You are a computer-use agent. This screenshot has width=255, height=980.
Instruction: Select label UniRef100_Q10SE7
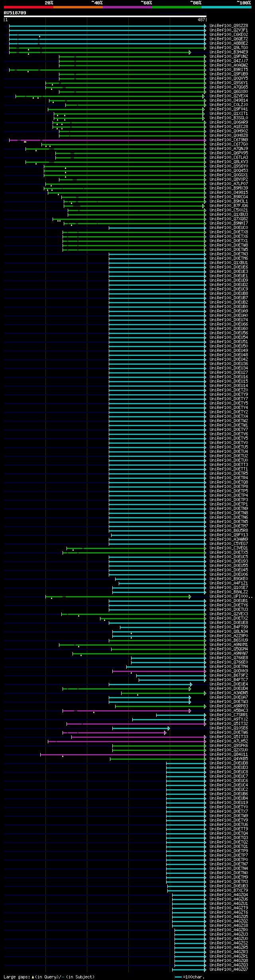(x=229, y=588)
